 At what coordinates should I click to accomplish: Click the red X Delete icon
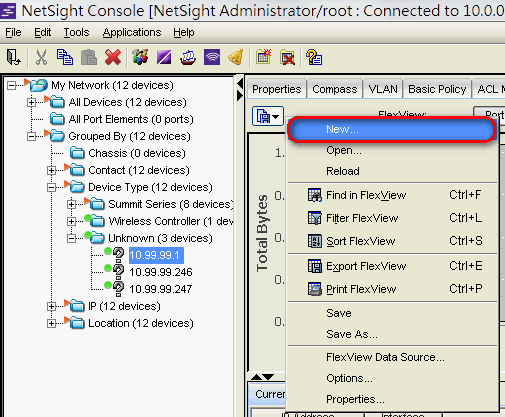[113, 57]
